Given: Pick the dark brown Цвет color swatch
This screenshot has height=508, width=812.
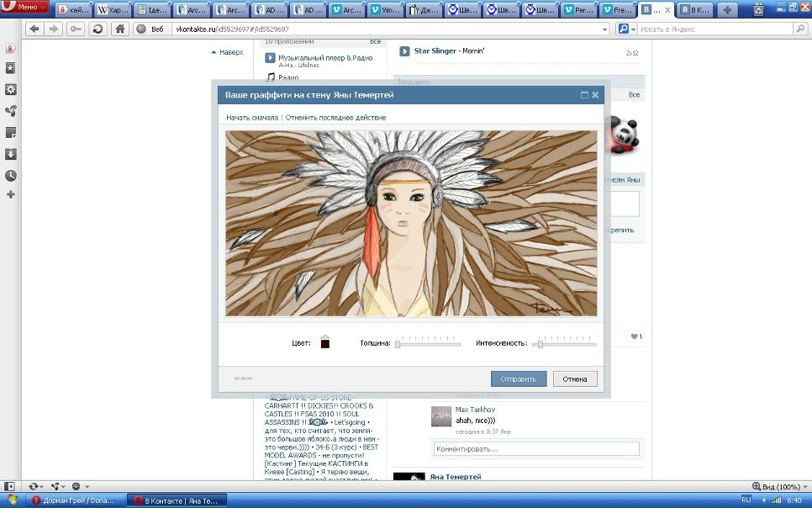Looking at the screenshot, I should pos(325,343).
